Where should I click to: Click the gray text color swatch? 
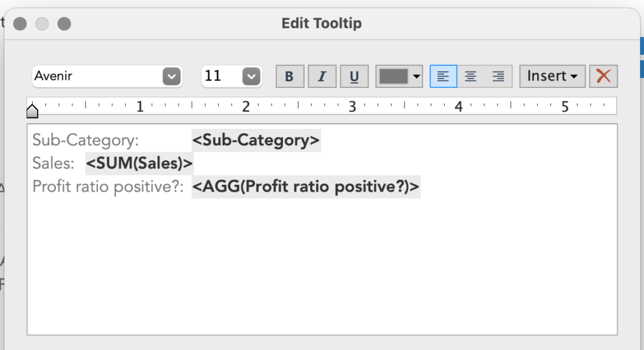click(x=394, y=77)
